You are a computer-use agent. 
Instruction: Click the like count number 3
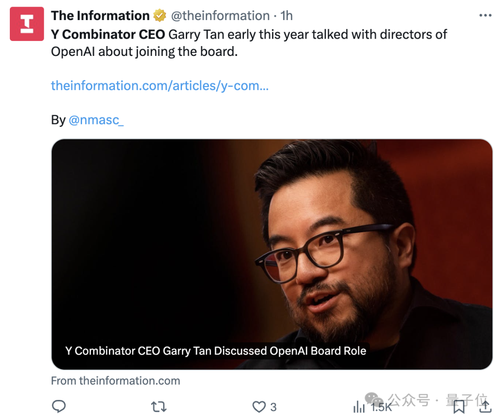(x=273, y=407)
